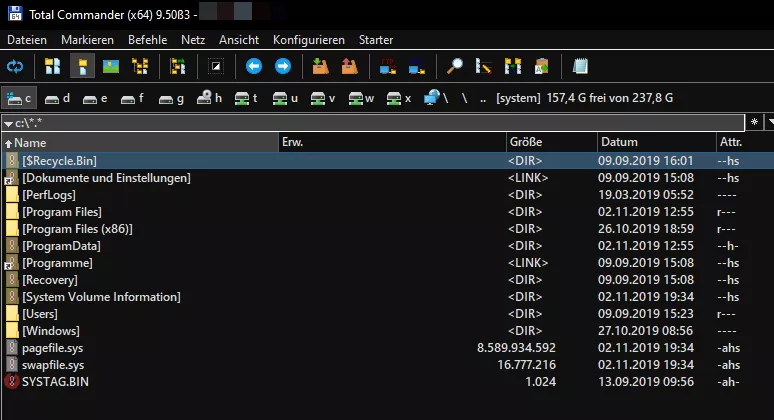This screenshot has height=420, width=774.
Task: Click the branch view toolbar icon
Action: point(177,66)
